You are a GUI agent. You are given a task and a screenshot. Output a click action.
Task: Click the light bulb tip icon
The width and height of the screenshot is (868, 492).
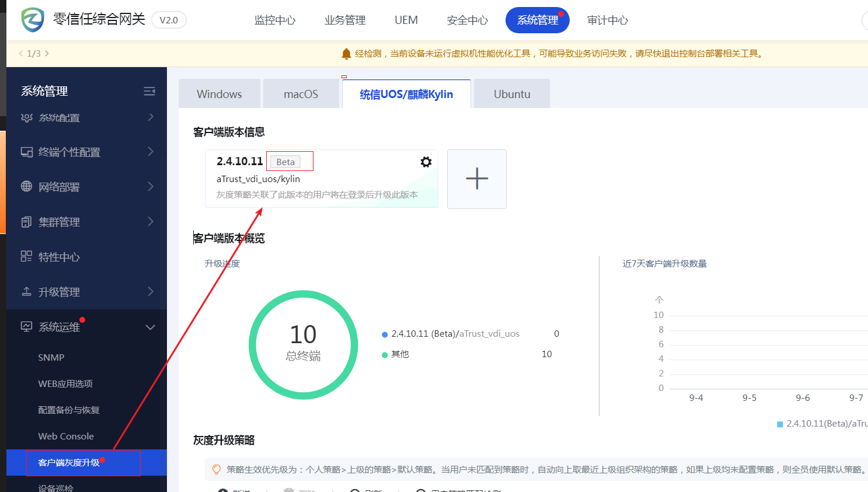pyautogui.click(x=217, y=469)
